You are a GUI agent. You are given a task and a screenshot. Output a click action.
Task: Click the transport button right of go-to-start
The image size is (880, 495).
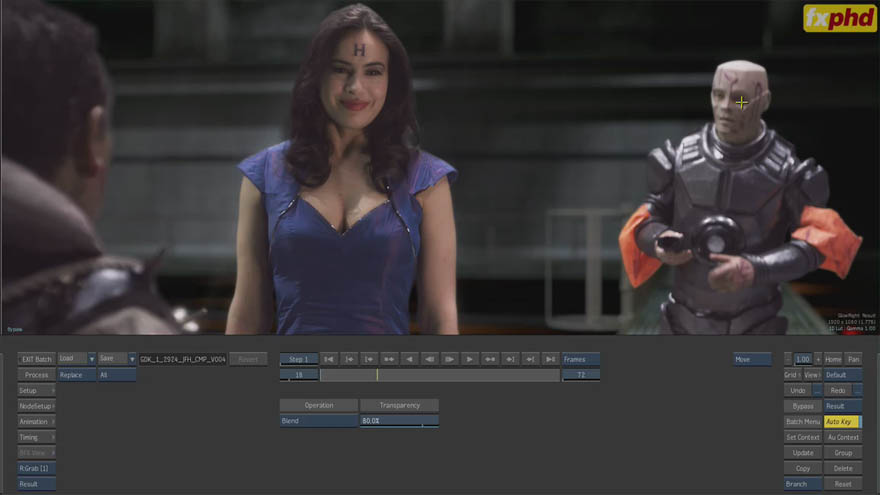(x=349, y=359)
